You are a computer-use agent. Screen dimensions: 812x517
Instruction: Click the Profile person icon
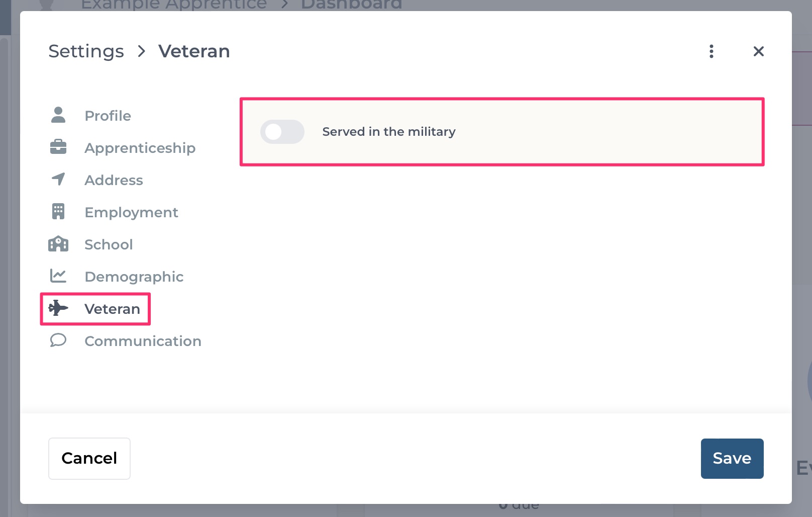point(58,115)
